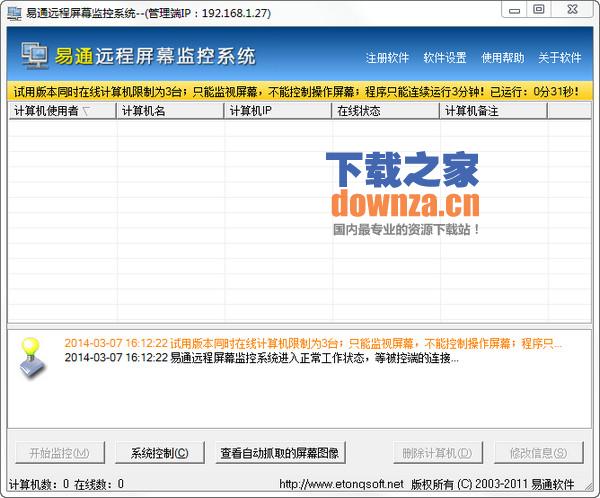Select the black log entry about 正常工作状态
This screenshot has width=600, height=498.
(261, 358)
